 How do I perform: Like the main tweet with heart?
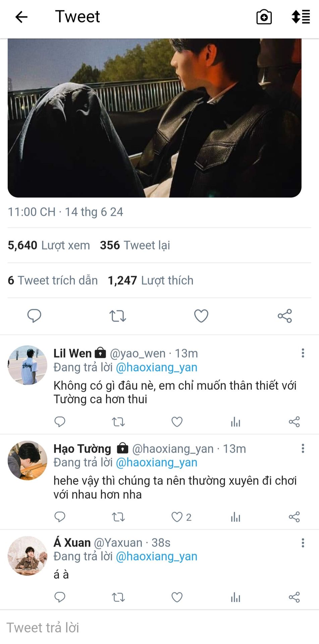(x=201, y=316)
